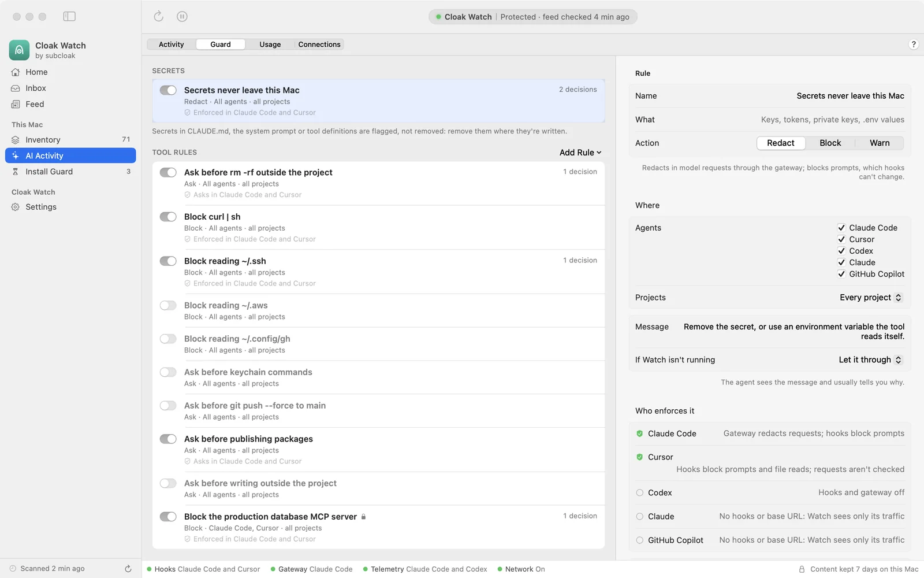
Task: Click the Hooks Claude Code and Cursor status
Action: (x=203, y=569)
